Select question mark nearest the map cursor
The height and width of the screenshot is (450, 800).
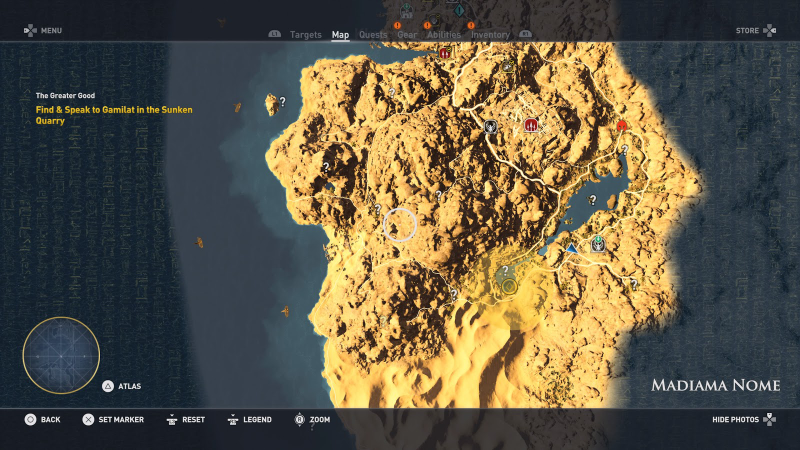click(378, 209)
